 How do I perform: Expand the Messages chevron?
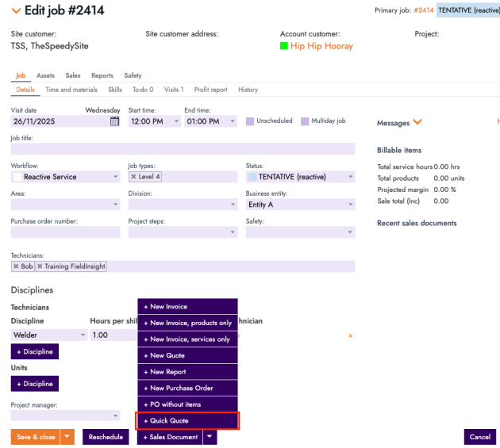click(417, 122)
